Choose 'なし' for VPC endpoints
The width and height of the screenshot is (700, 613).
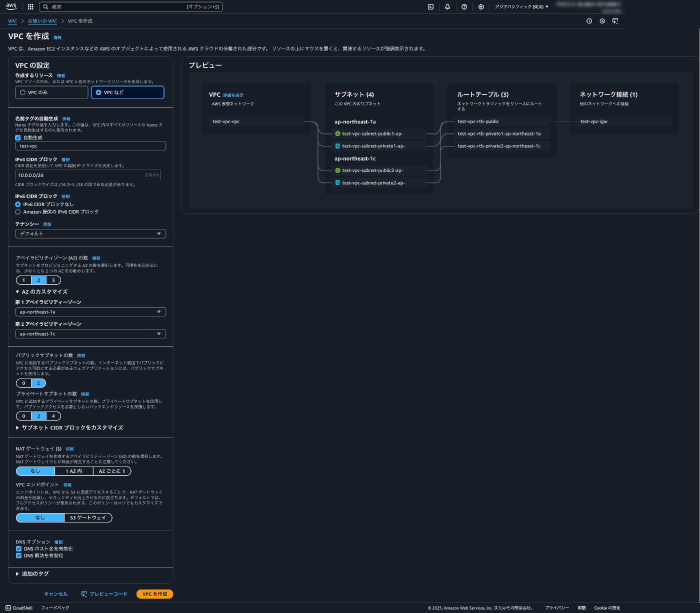[40, 517]
